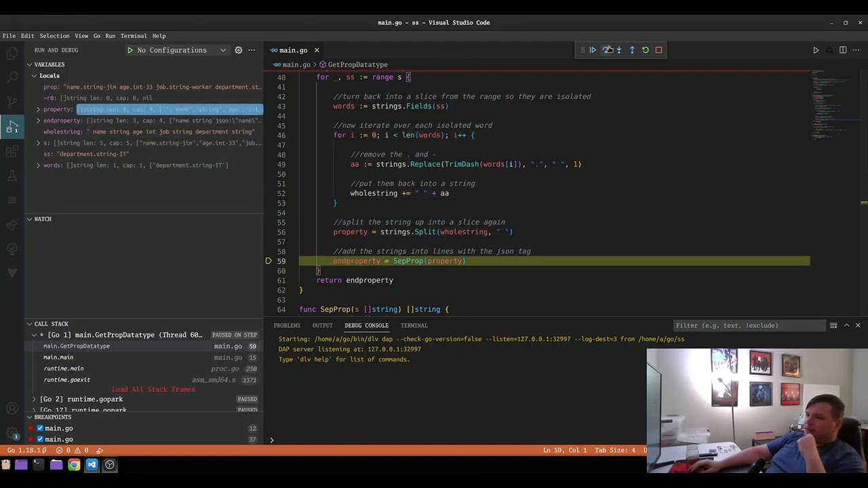Expand the endproperty variable

[38, 121]
